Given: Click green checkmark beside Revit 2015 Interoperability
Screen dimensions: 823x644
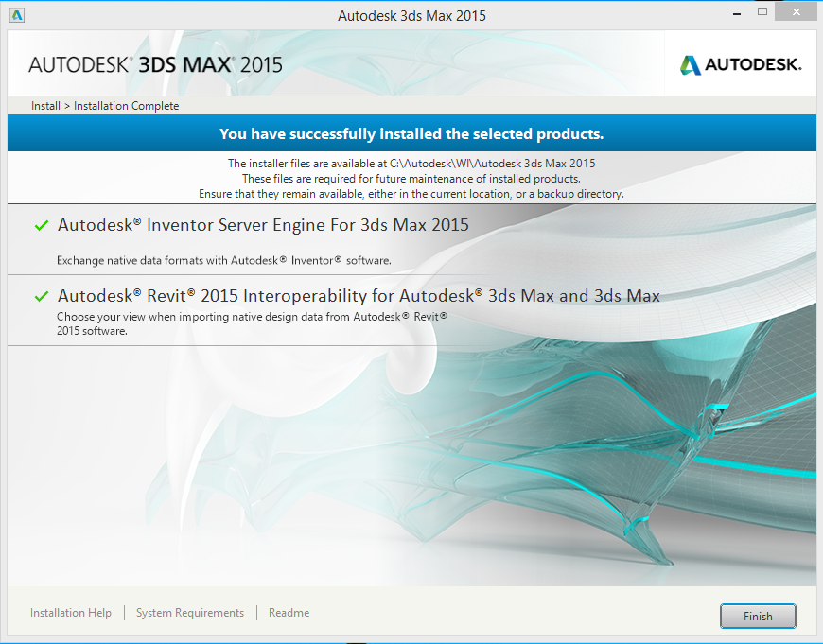Looking at the screenshot, I should click(x=42, y=297).
